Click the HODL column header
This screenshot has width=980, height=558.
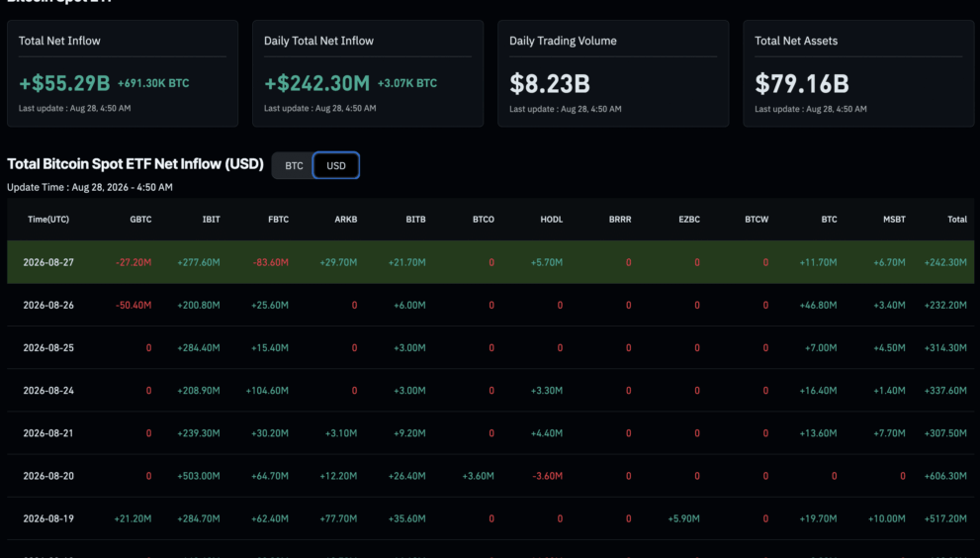(x=551, y=220)
